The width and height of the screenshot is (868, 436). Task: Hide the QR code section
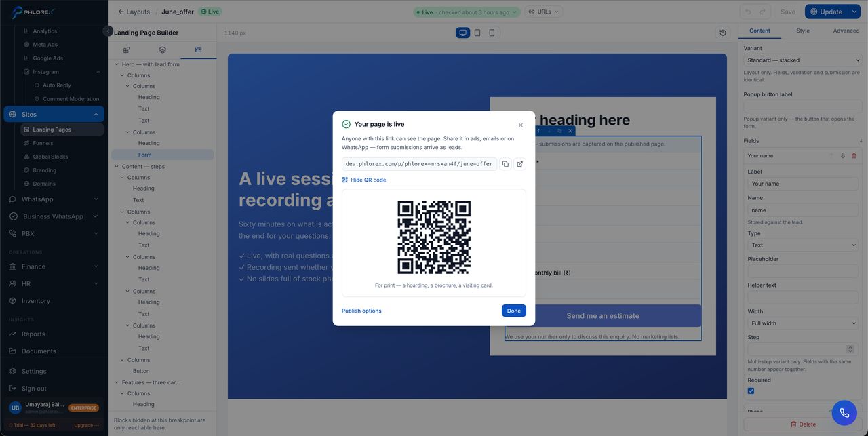[364, 180]
